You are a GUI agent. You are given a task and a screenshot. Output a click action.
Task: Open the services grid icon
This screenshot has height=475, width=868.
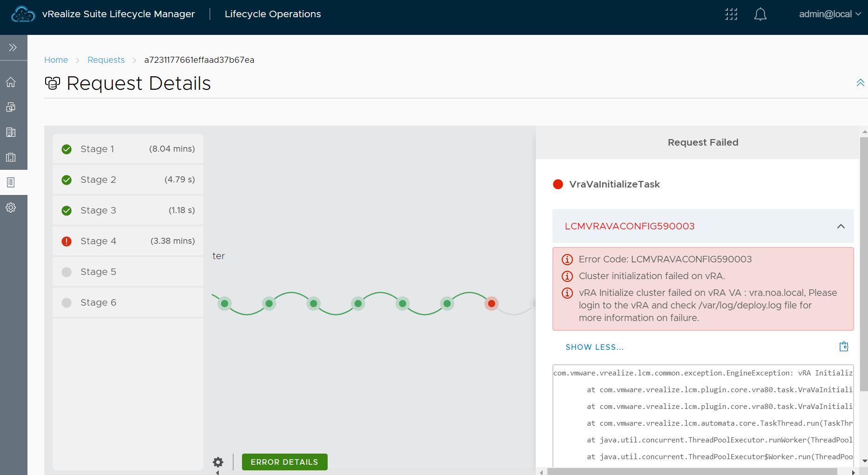tap(731, 14)
